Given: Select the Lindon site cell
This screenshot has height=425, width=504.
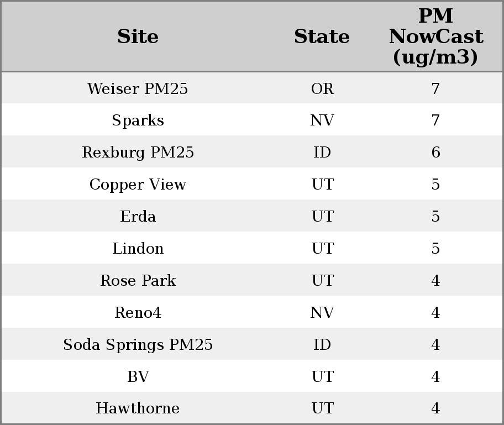Looking at the screenshot, I should coord(138,249).
